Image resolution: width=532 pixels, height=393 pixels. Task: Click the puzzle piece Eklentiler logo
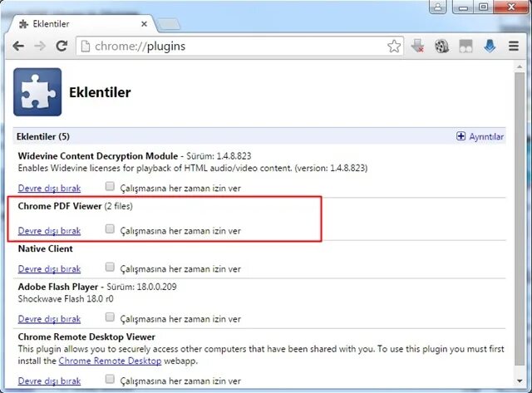coord(37,92)
